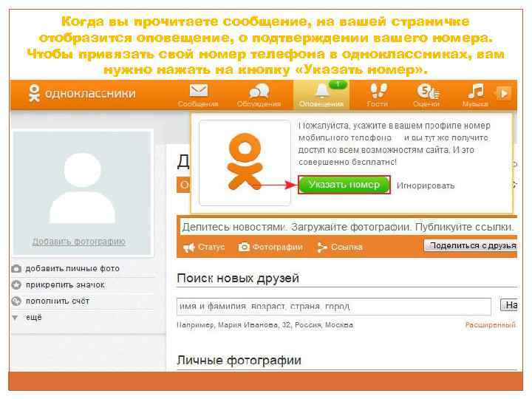The image size is (532, 399).
Task: Click the Гости menu label
Action: tap(378, 104)
